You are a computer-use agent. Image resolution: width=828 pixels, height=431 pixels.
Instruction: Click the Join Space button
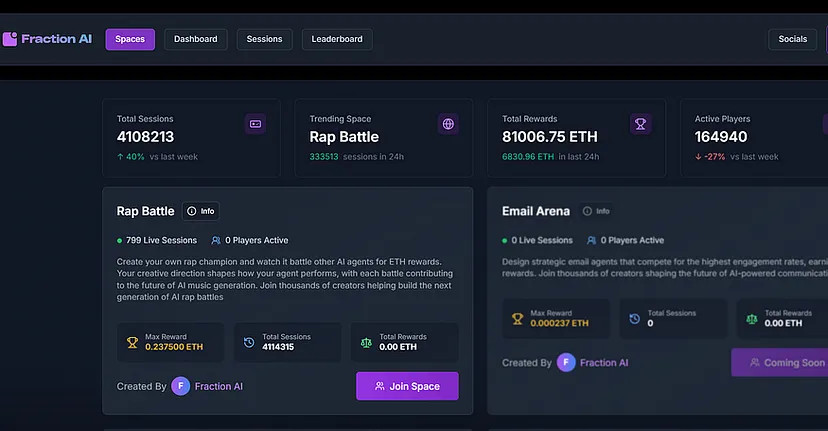pyautogui.click(x=407, y=386)
